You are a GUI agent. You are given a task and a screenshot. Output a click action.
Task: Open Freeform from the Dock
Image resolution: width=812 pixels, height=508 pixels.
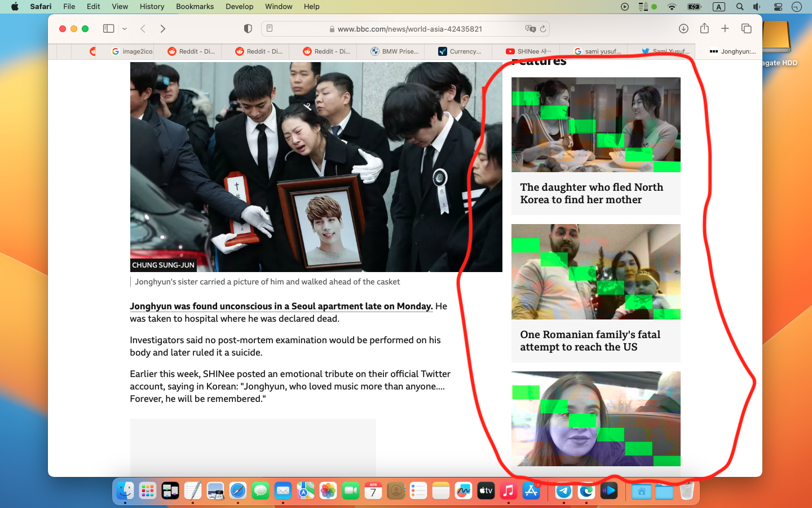[x=464, y=491]
